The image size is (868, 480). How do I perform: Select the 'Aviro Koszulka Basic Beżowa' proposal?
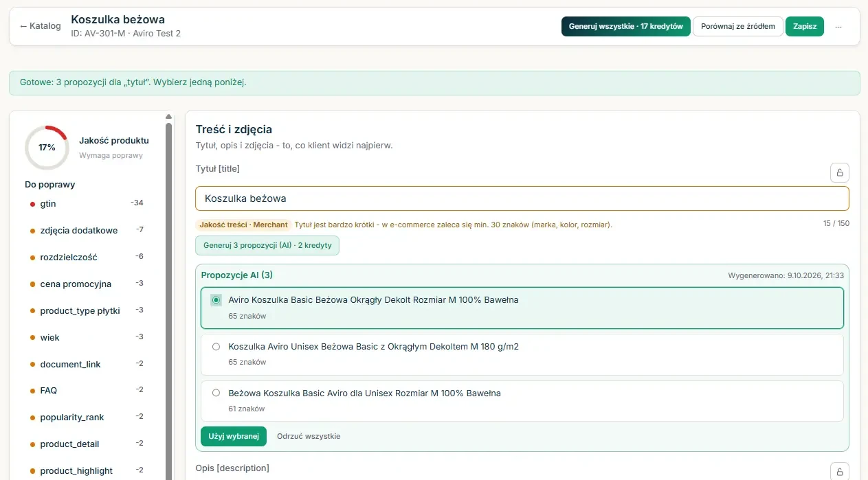pos(522,308)
